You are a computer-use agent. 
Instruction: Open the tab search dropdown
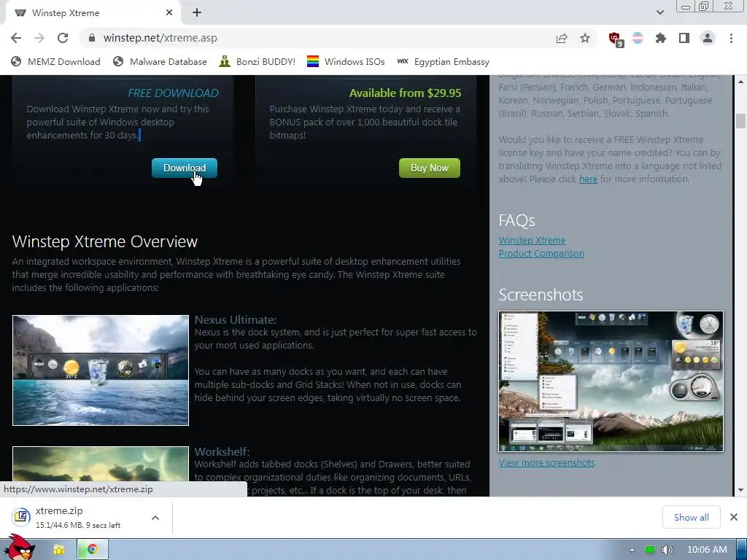[659, 12]
